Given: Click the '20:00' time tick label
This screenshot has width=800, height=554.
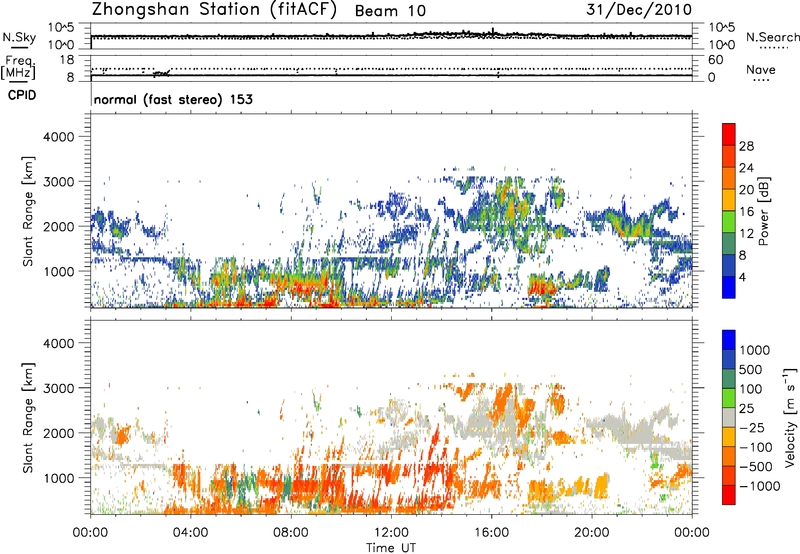Looking at the screenshot, I should (x=592, y=533).
